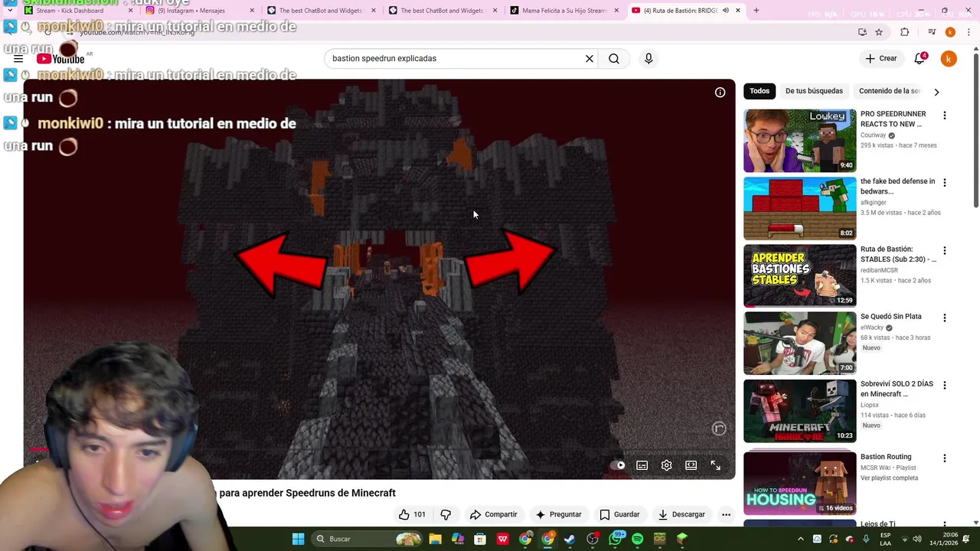Viewport: 980px width, 551px height.
Task: Click the Descargar button
Action: (x=681, y=514)
